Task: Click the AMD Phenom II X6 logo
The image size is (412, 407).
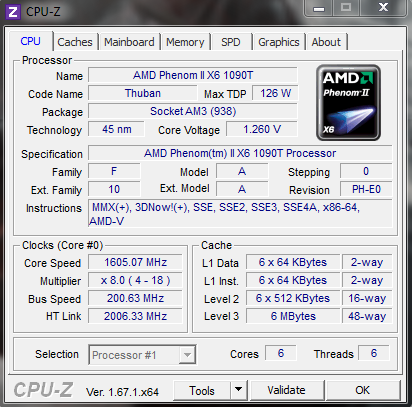Action: [348, 103]
